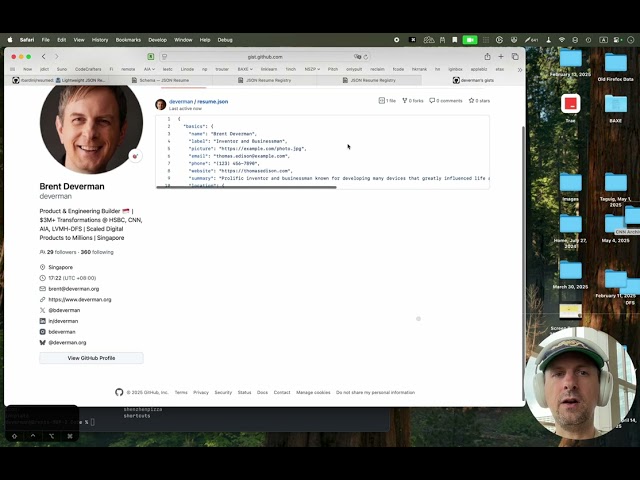Show tab overview icon in Safari
The width and height of the screenshot is (640, 480).
pyautogui.click(x=515, y=57)
